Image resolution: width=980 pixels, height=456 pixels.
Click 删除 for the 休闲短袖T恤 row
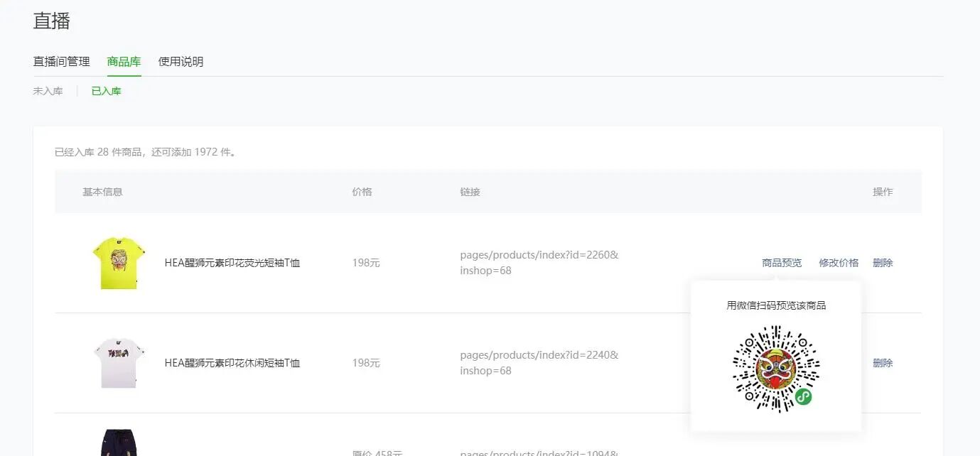tap(883, 363)
